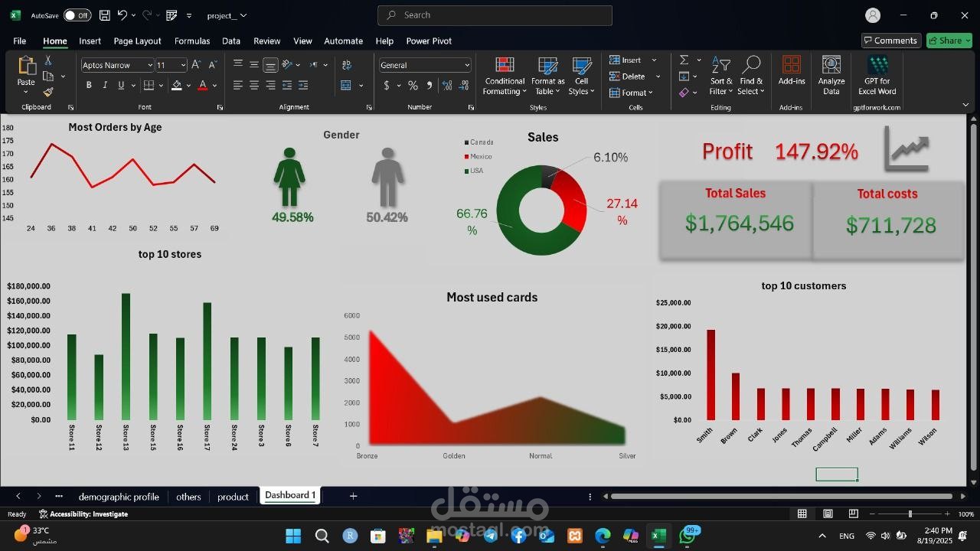Viewport: 980px width, 551px height.
Task: Toggle Bold formatting
Action: [89, 85]
